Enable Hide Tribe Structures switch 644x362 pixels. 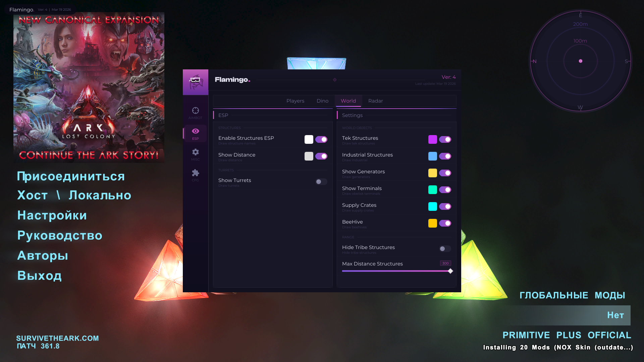tap(445, 249)
